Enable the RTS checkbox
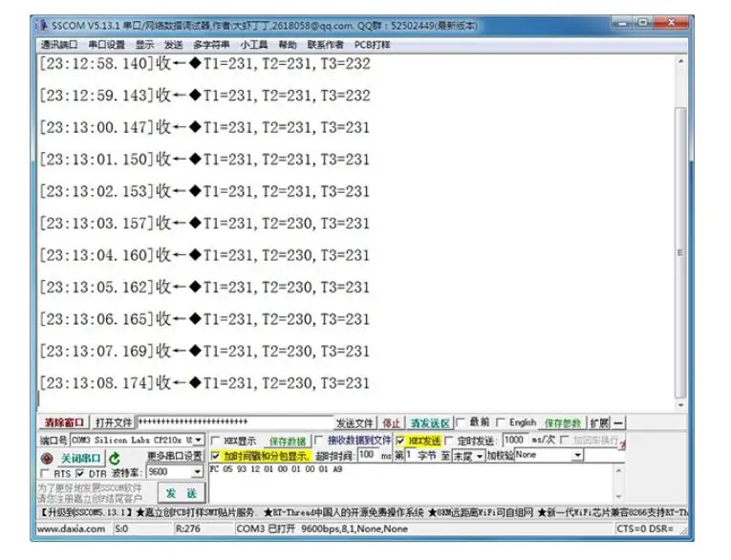Viewport: 731px width, 560px height. coord(45,473)
